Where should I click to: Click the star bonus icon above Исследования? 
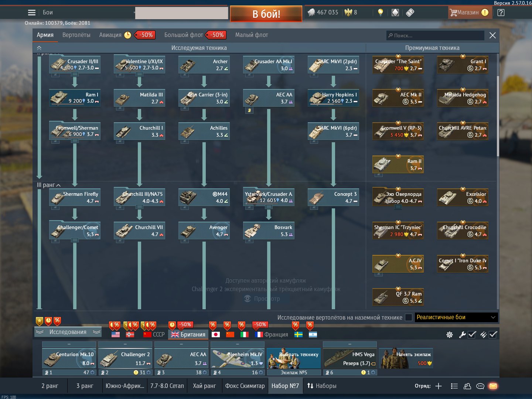pyautogui.click(x=40, y=321)
